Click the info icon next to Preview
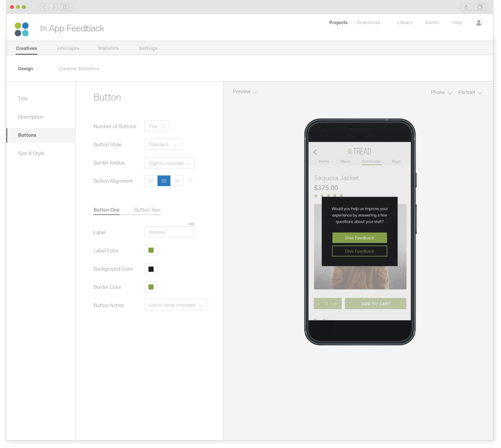 coord(255,91)
